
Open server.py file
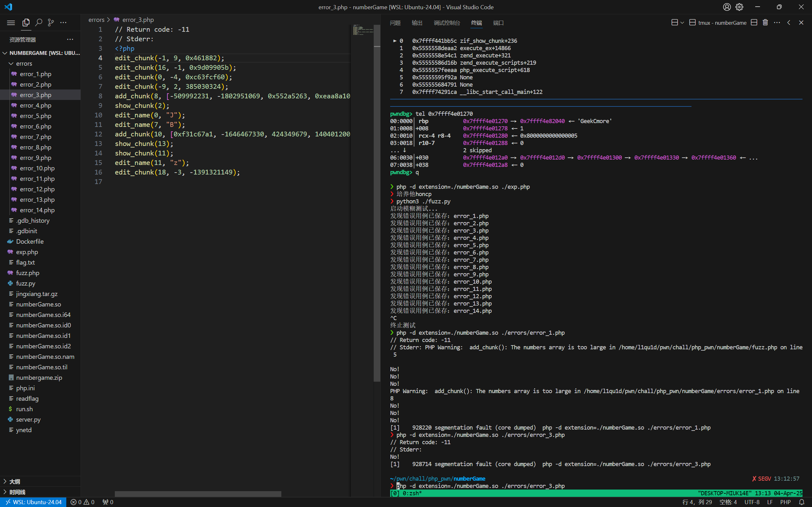click(x=40, y=419)
